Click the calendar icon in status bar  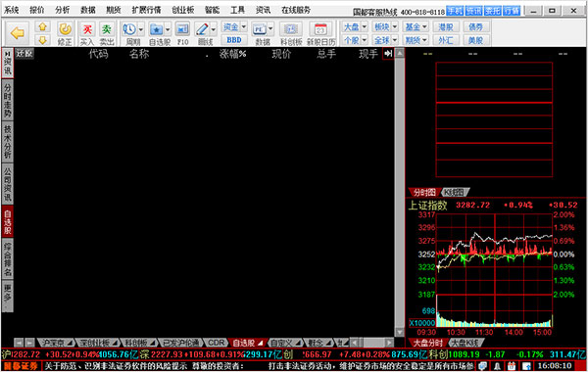tap(512, 366)
